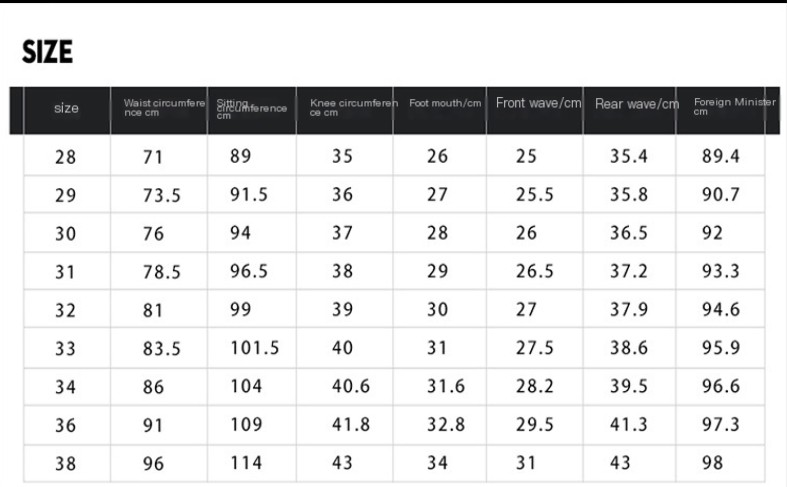Viewport: 788px width, 487px height.
Task: Select the 114 sitting circumference cell
Action: pyautogui.click(x=245, y=463)
